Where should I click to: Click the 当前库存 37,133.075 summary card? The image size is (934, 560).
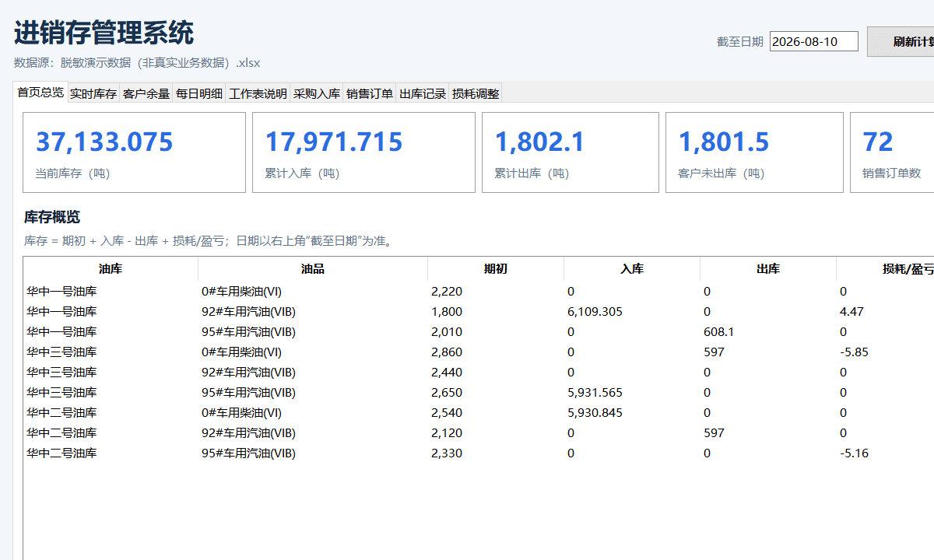pyautogui.click(x=134, y=152)
